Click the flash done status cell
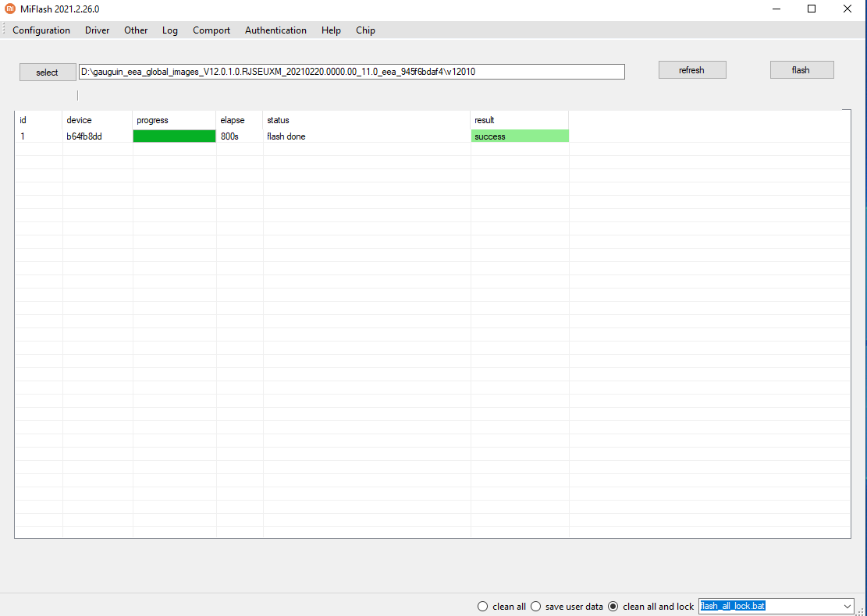Viewport: 867px width, 616px height. (367, 136)
